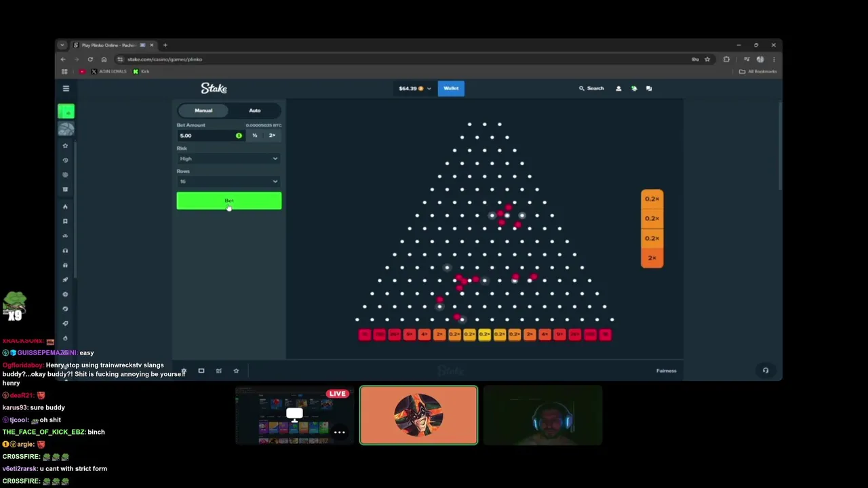Bookmark this page with the star icon

[707, 59]
